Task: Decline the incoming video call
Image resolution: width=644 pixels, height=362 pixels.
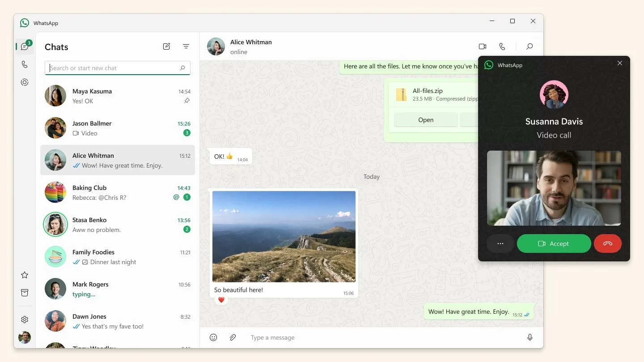Action: pyautogui.click(x=607, y=244)
